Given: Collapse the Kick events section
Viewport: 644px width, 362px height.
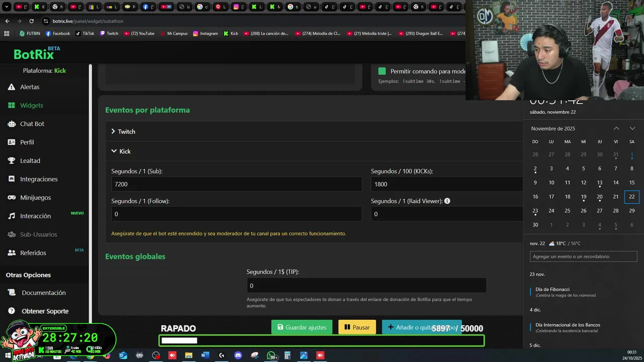Looking at the screenshot, I should point(314,151).
